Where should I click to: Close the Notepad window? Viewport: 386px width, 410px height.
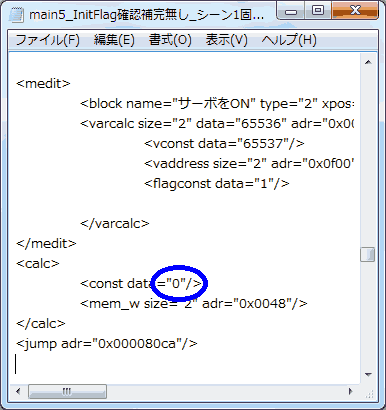(x=355, y=11)
